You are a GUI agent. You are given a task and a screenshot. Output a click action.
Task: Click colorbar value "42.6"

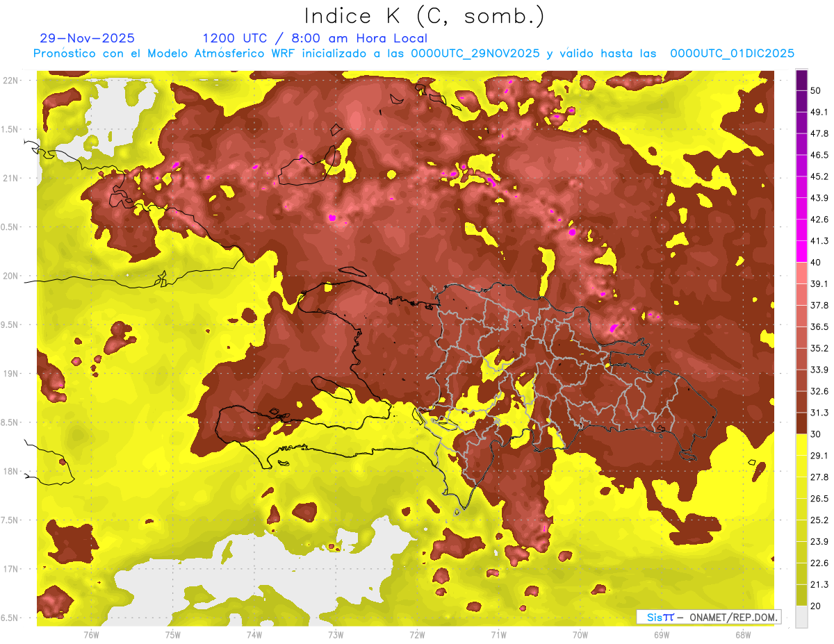[819, 220]
